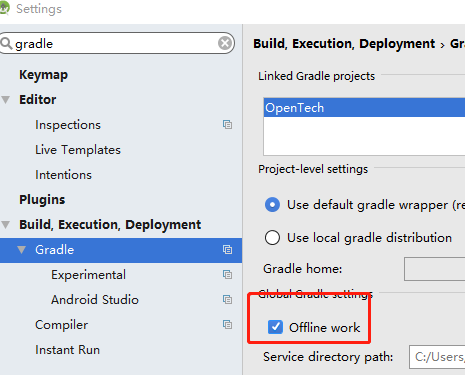Open Live Templates settings
This screenshot has width=465, height=375.
coord(78,150)
